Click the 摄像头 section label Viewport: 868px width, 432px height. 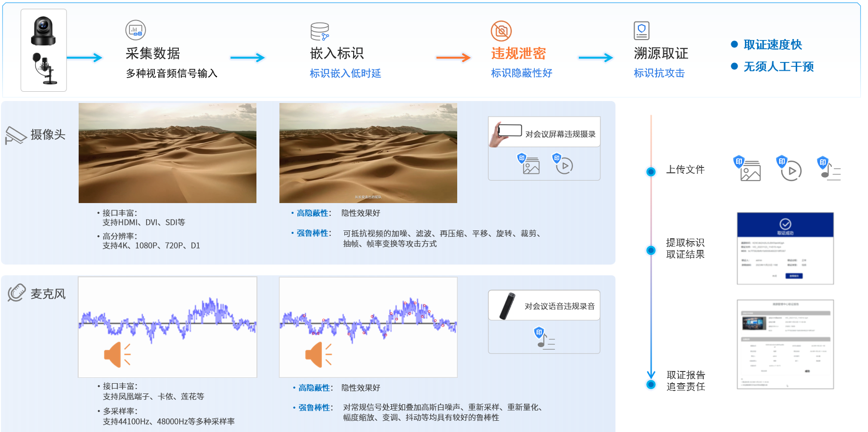coord(48,135)
